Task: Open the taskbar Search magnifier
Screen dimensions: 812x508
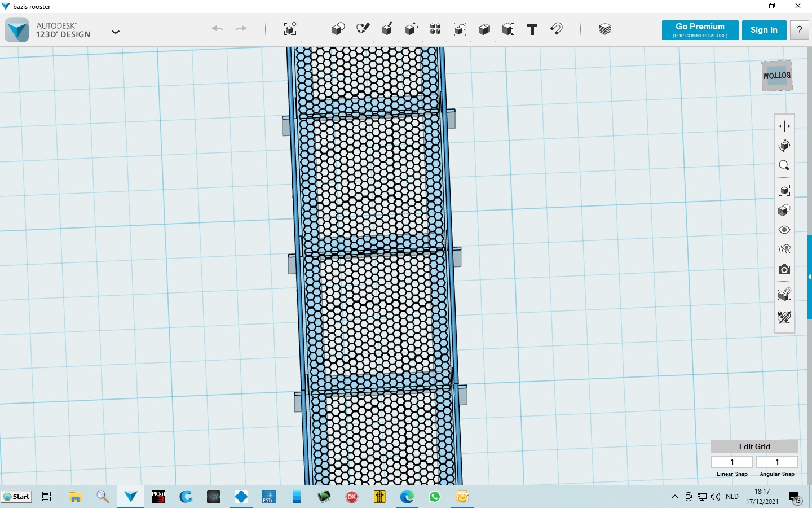Action: click(103, 497)
